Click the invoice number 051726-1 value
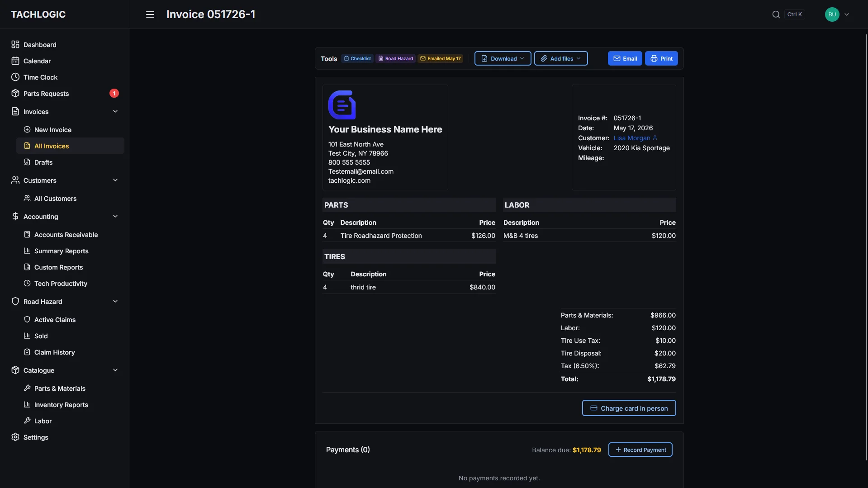 click(627, 118)
